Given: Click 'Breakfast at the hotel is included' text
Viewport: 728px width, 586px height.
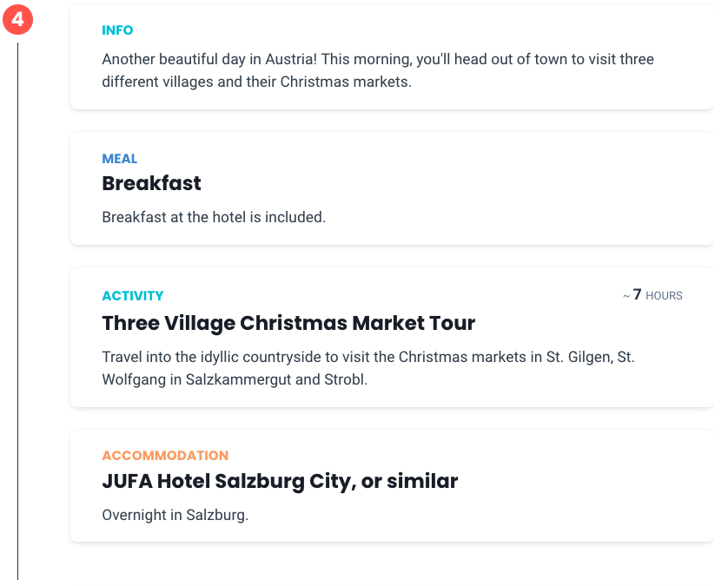Looking at the screenshot, I should pyautogui.click(x=214, y=217).
